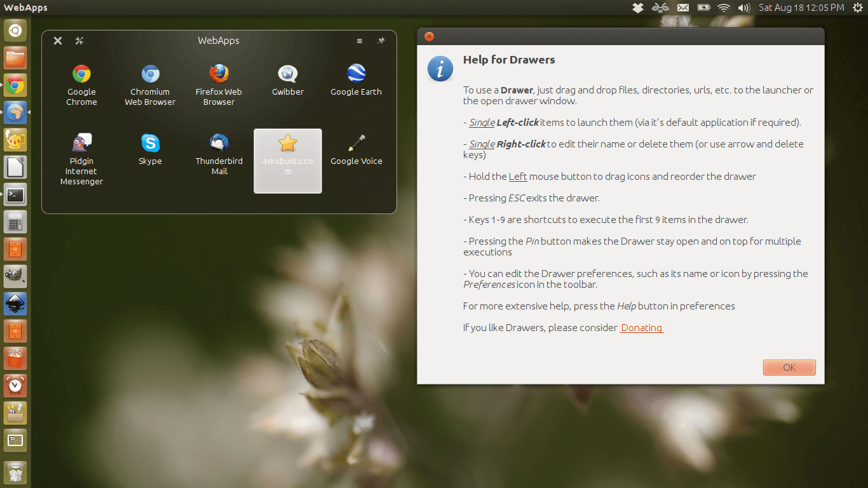The height and width of the screenshot is (488, 868).
Task: Open Files manager in launcher
Action: click(15, 58)
